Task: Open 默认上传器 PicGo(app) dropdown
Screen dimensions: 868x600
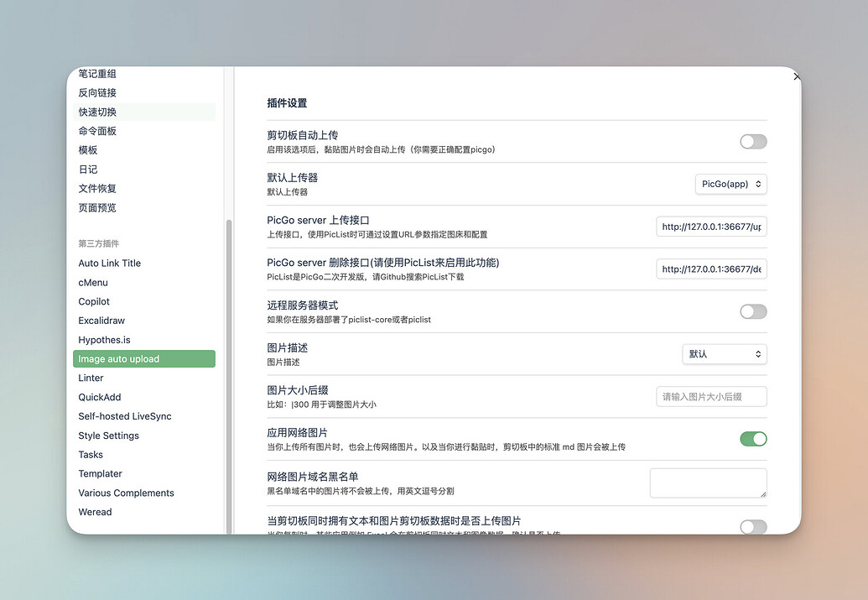Action: (x=730, y=184)
